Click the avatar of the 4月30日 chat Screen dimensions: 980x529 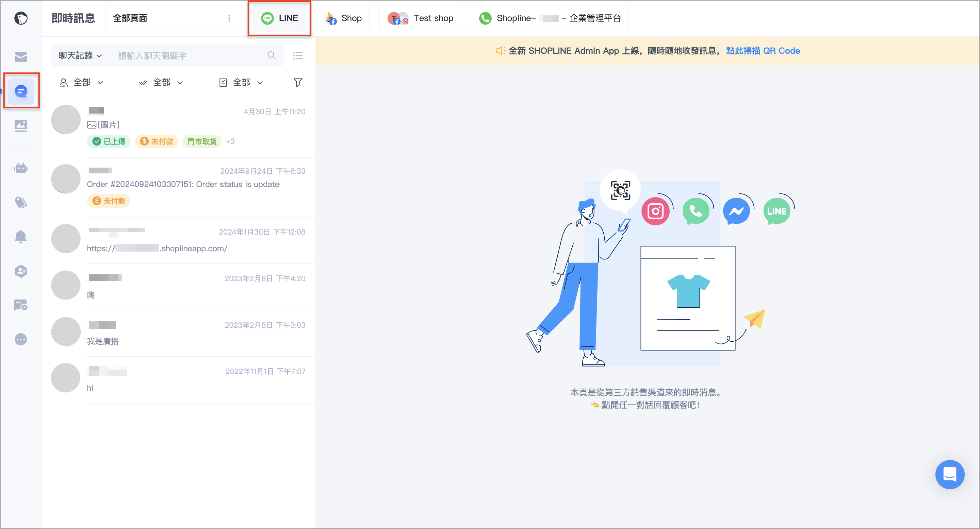(66, 119)
